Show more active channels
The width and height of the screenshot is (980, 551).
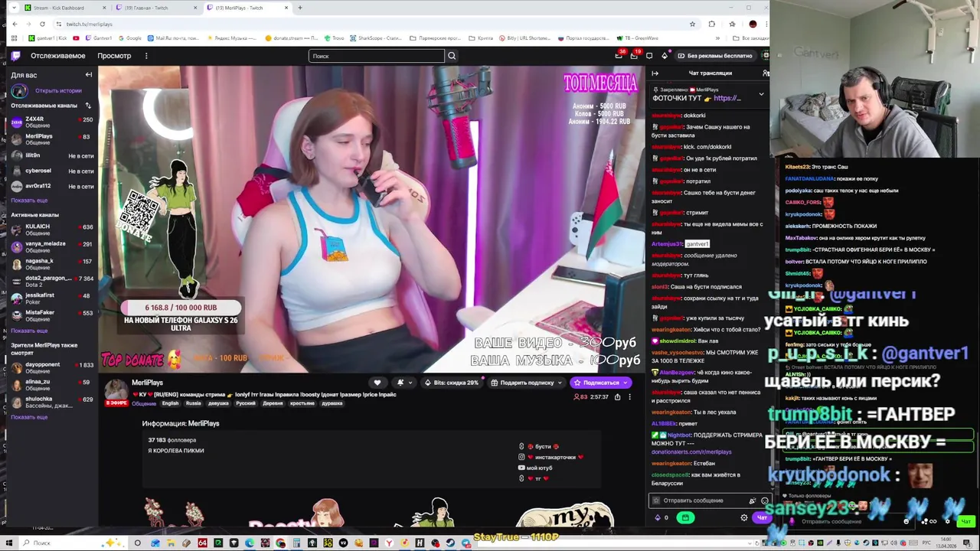(29, 331)
